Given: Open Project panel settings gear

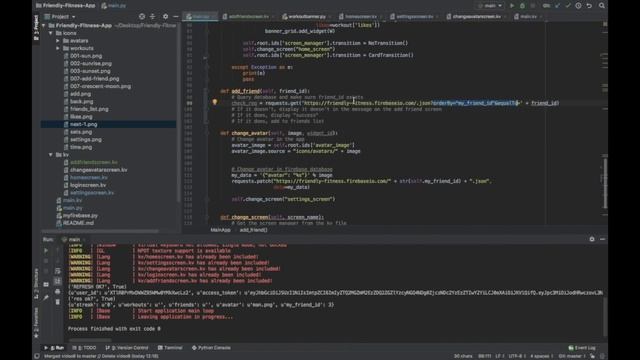Looking at the screenshot, I should coord(165,17).
